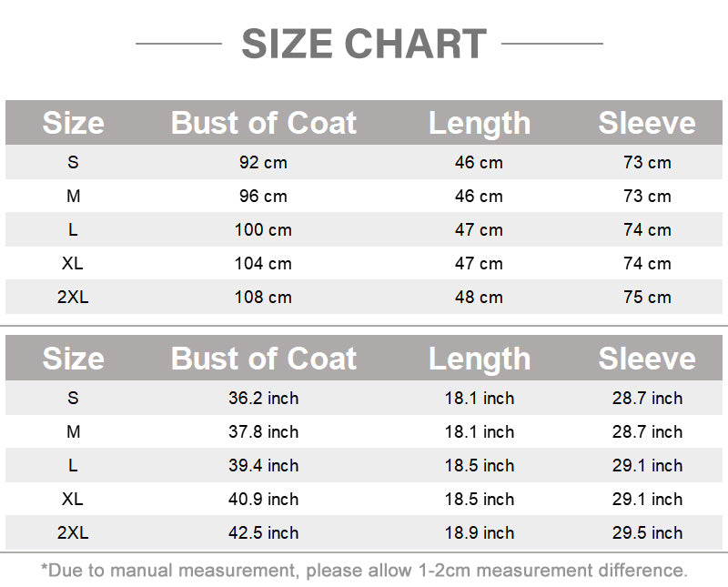Click the 18.9 inch length value

pos(480,533)
